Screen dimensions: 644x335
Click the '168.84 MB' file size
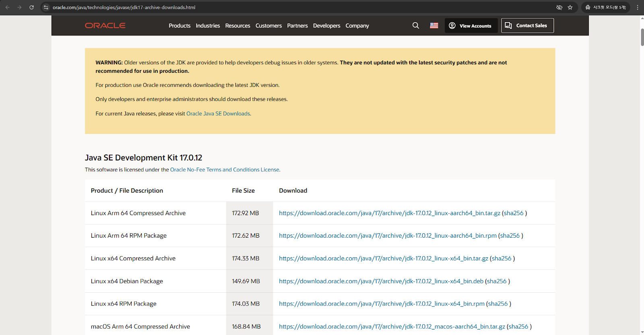(246, 327)
